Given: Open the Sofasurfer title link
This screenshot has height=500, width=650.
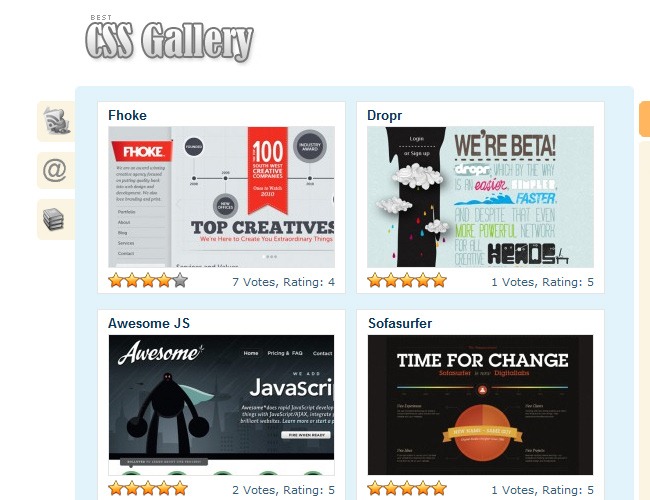Looking at the screenshot, I should [400, 323].
